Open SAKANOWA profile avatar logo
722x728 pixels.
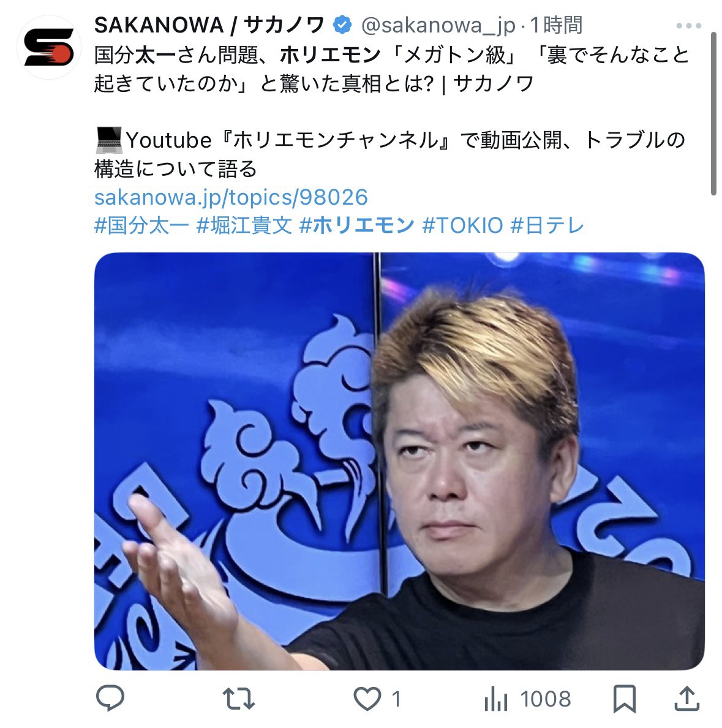pos(49,47)
